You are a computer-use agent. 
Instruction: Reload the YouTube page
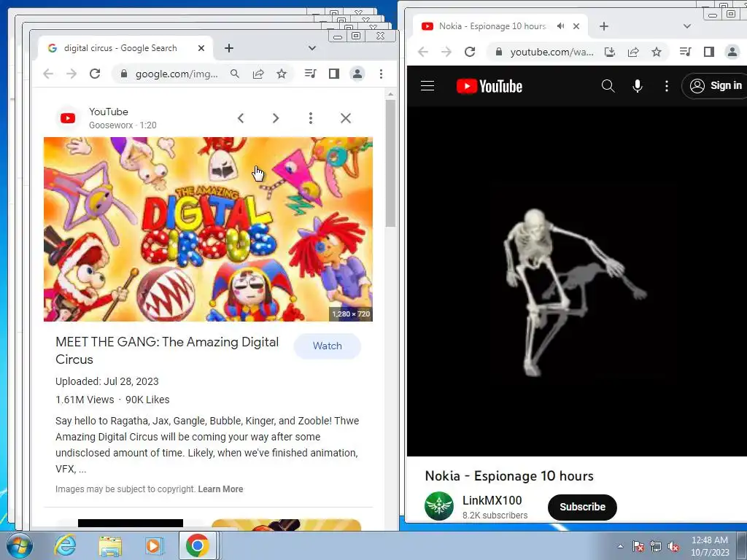[470, 52]
